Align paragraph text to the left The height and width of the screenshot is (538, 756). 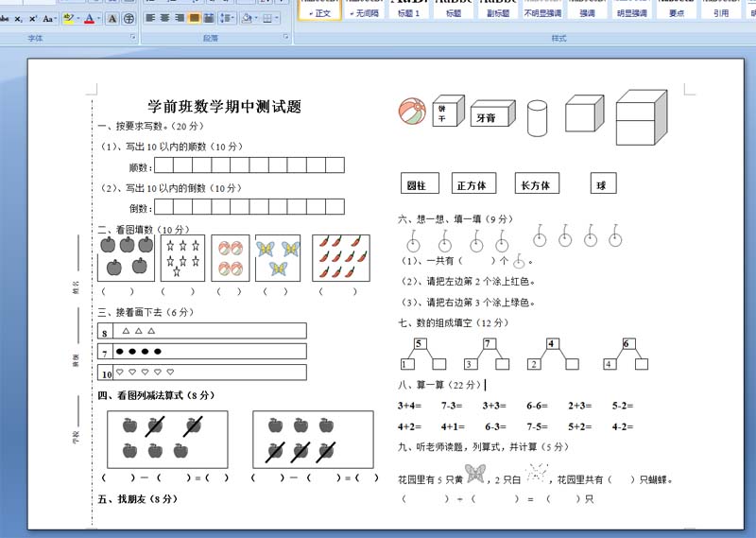click(x=150, y=18)
